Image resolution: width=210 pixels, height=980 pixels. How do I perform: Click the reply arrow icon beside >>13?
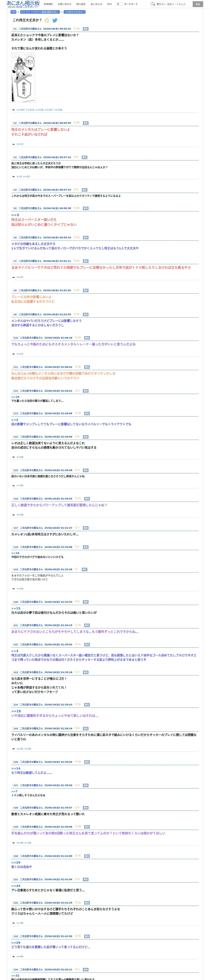pos(14,144)
